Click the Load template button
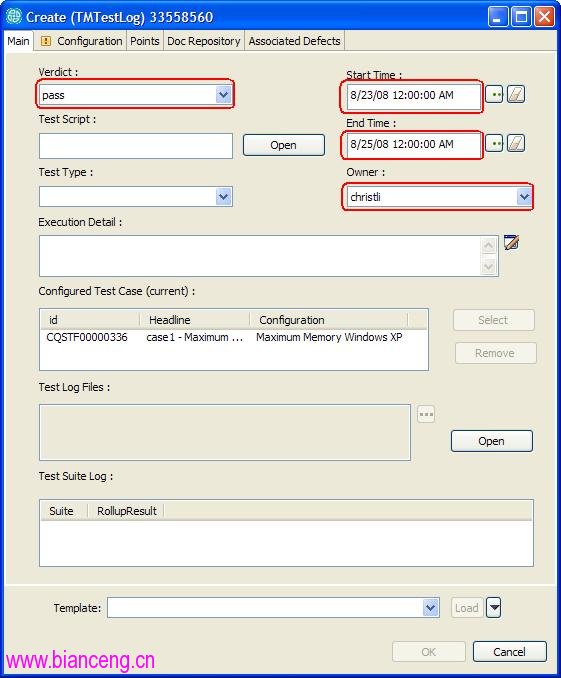This screenshot has width=561, height=678. tap(467, 608)
